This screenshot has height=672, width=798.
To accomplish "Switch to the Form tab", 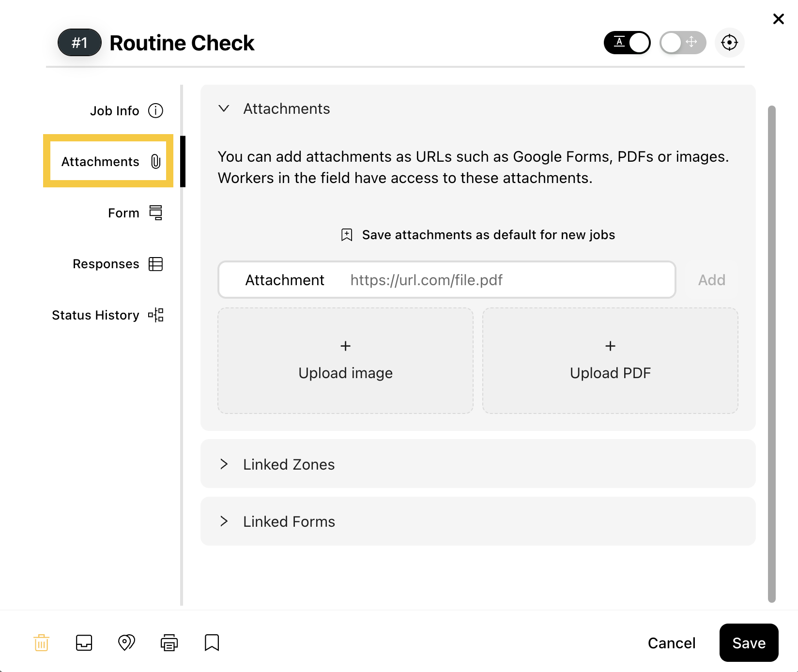I will (135, 213).
